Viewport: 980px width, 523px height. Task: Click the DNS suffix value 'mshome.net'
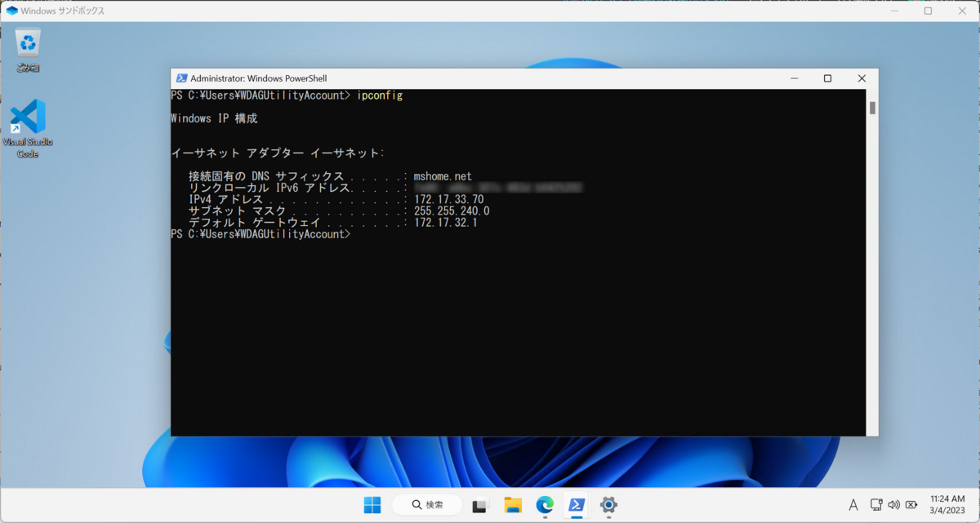[443, 176]
